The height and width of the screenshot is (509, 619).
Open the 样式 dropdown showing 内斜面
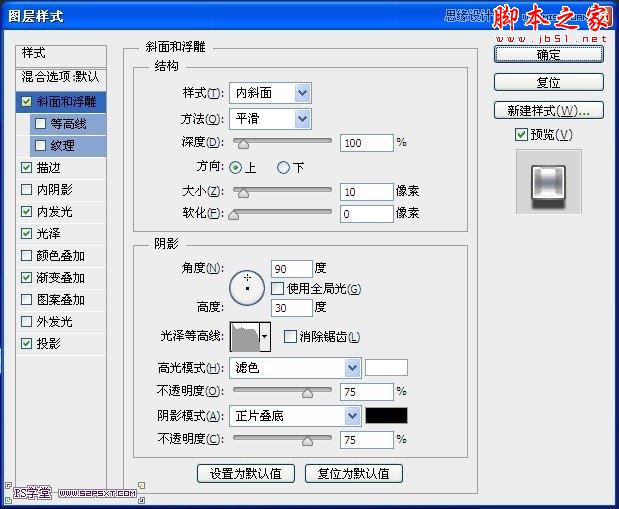coord(270,93)
